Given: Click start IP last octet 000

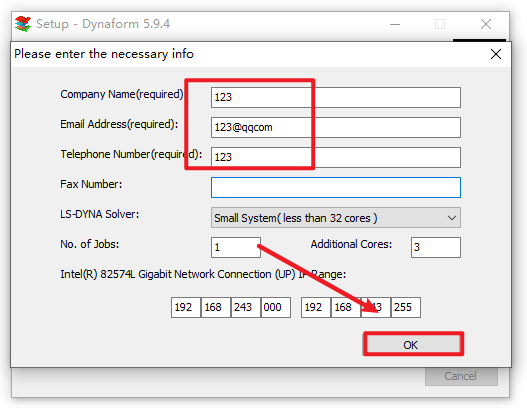Looking at the screenshot, I should pyautogui.click(x=276, y=307).
